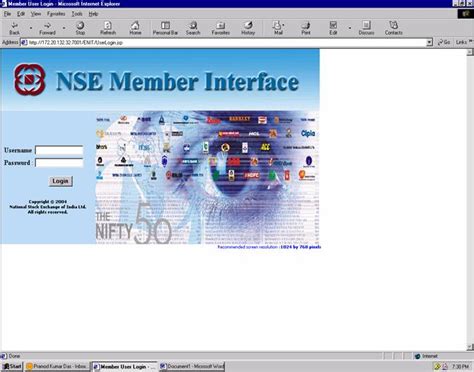Image resolution: width=474 pixels, height=372 pixels.
Task: Open the Mail toolbar icon
Action: click(278, 28)
